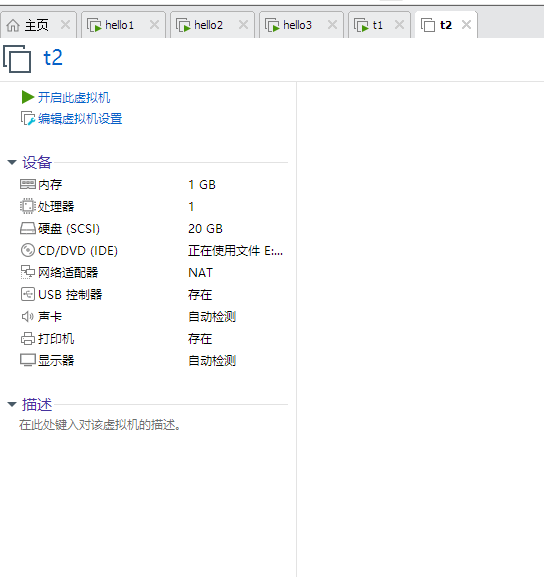544x577 pixels.
Task: Open 打印机 device settings
Action: 56,338
